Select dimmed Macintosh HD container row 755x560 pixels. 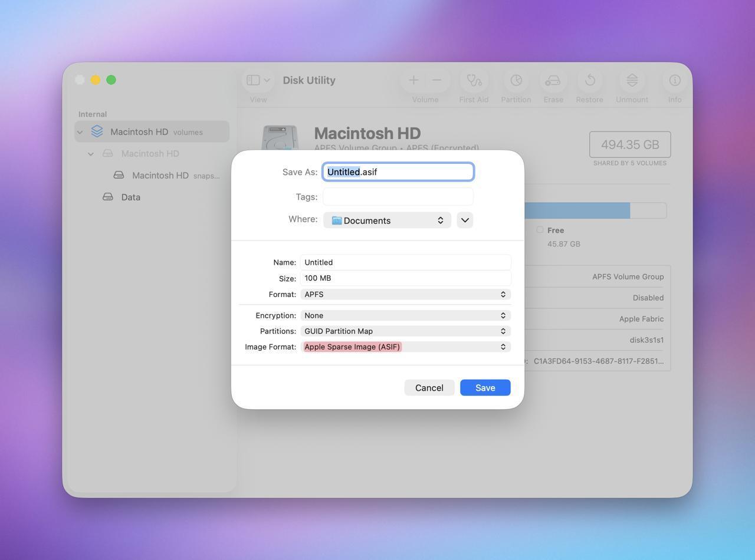tap(152, 153)
